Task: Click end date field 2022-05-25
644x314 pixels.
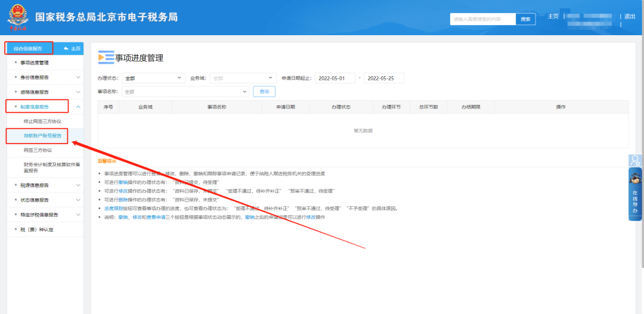Action: tap(383, 78)
